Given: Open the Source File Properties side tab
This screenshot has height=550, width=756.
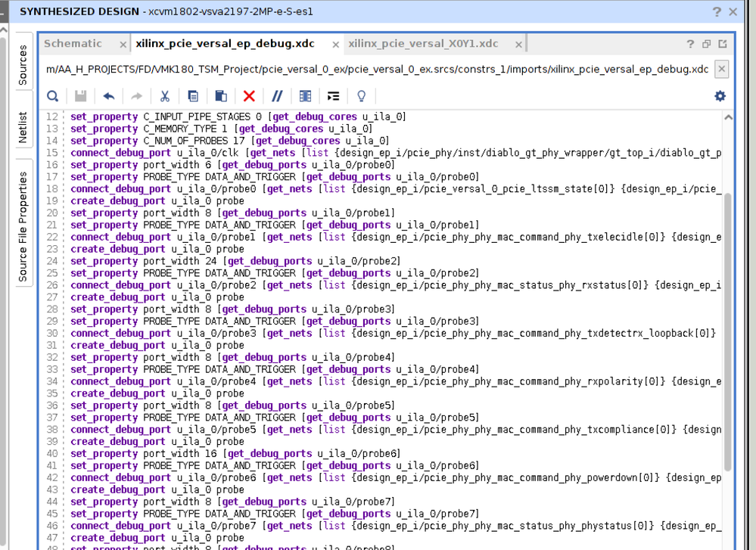Looking at the screenshot, I should (23, 226).
